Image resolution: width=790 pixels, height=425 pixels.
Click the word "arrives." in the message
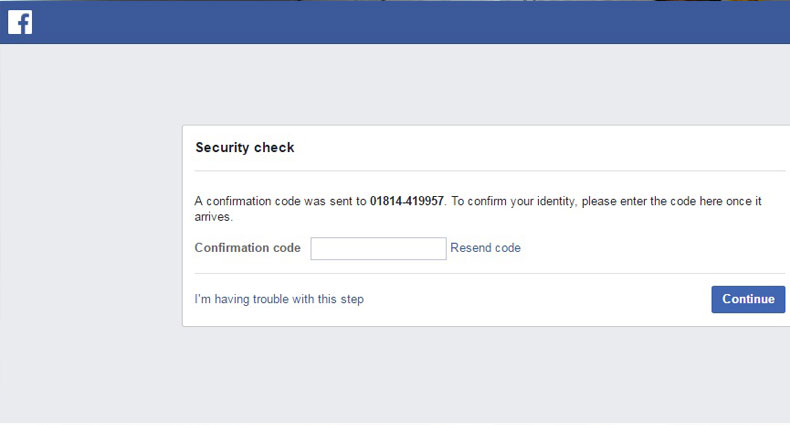point(213,216)
